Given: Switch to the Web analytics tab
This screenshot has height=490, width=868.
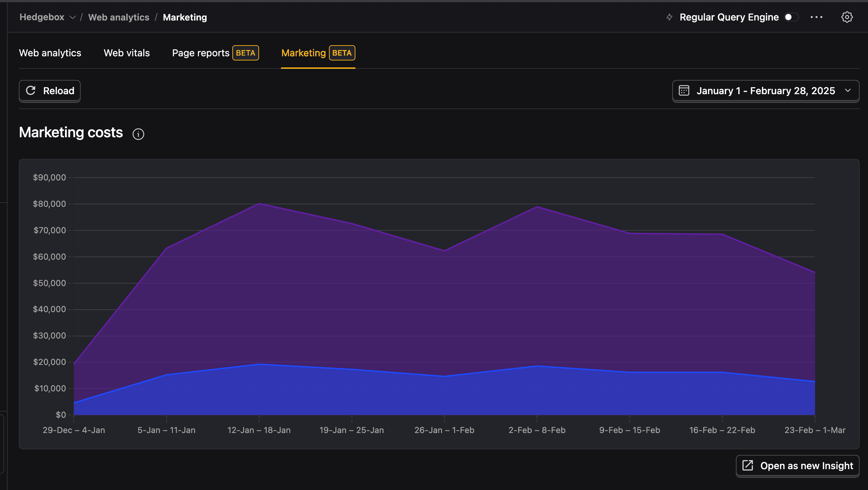Looking at the screenshot, I should pos(50,53).
